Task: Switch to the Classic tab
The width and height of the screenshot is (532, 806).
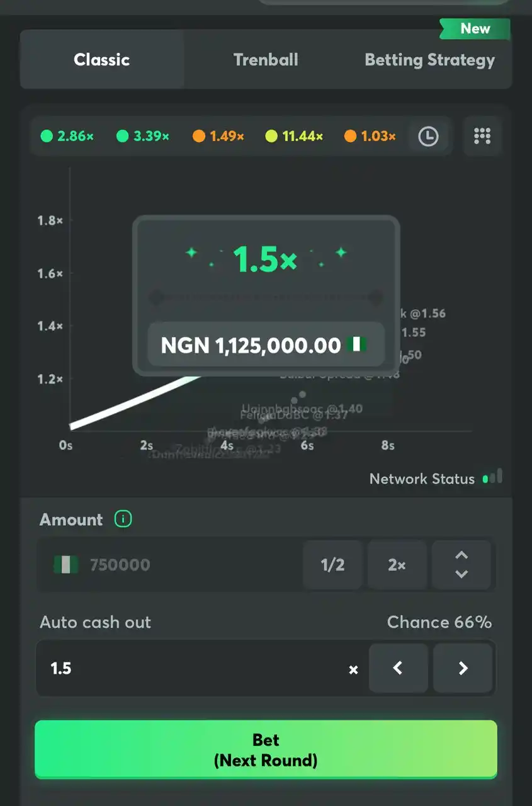Action: coord(102,60)
